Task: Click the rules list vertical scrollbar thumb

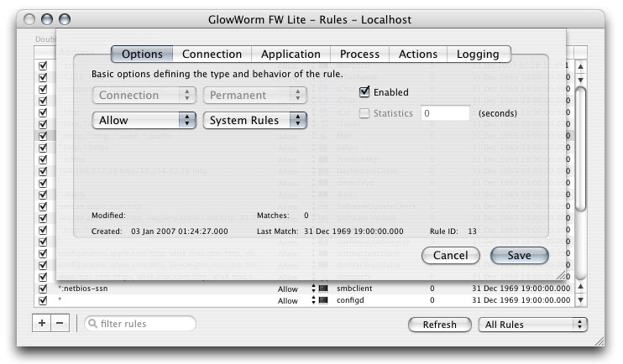Action: pos(581,148)
